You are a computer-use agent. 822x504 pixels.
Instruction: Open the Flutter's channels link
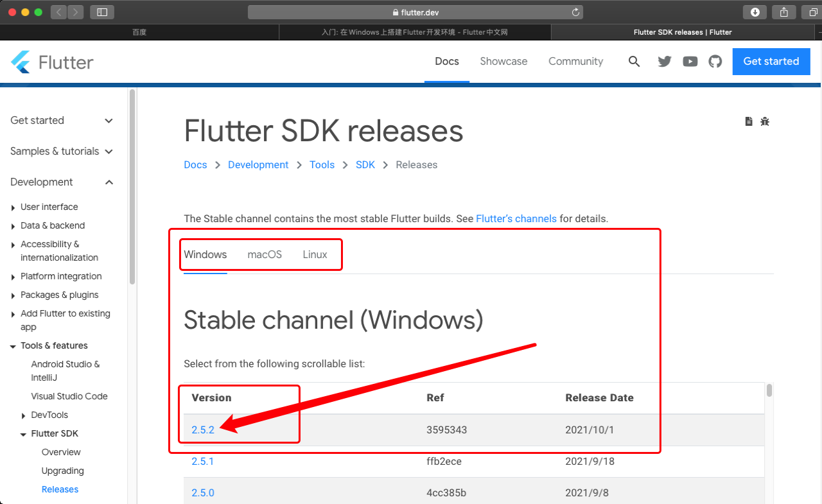click(516, 219)
